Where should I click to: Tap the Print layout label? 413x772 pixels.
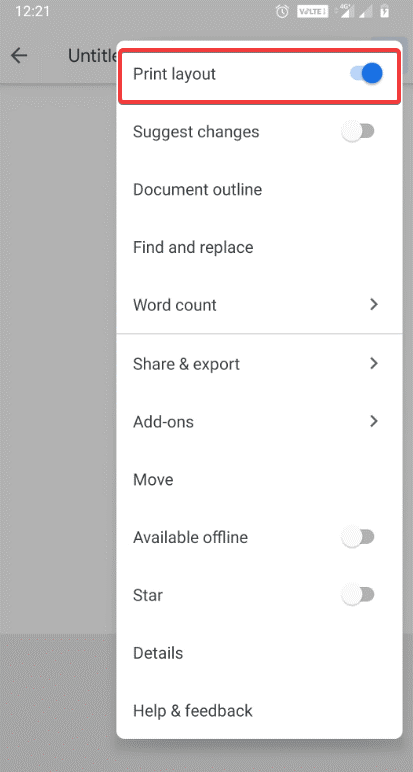(x=174, y=74)
